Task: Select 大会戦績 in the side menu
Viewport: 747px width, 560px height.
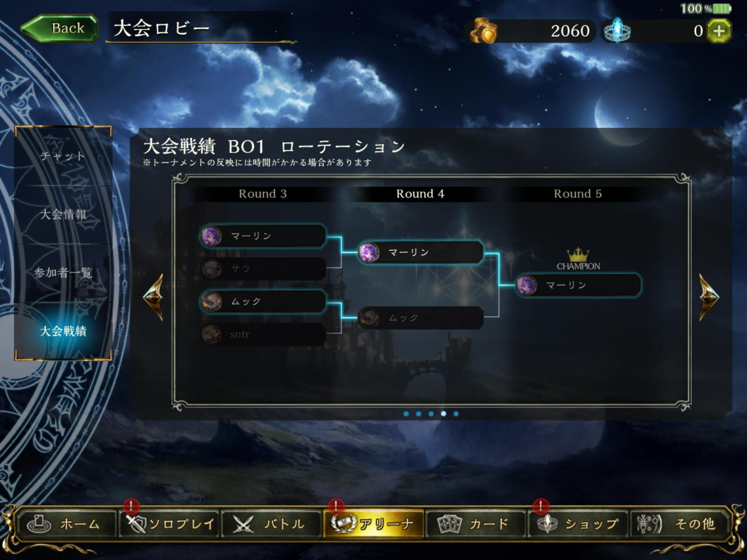Action: [63, 331]
